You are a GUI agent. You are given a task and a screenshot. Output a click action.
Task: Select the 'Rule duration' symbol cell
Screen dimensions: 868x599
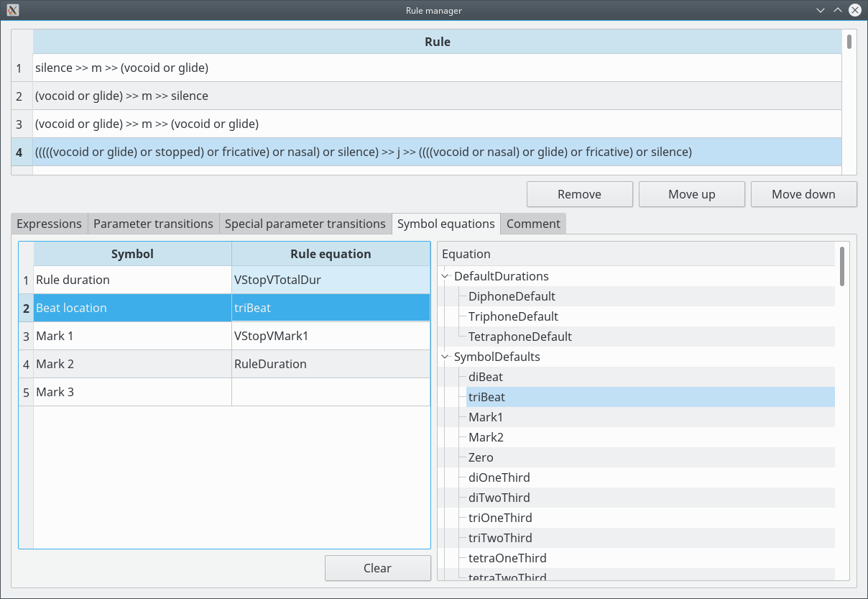132,280
